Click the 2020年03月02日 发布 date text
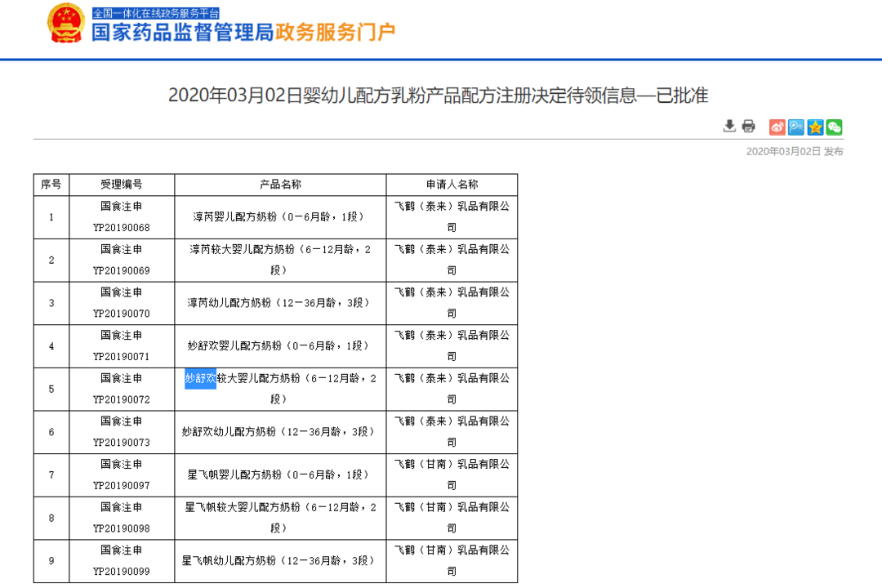882x588 pixels. coord(795,151)
